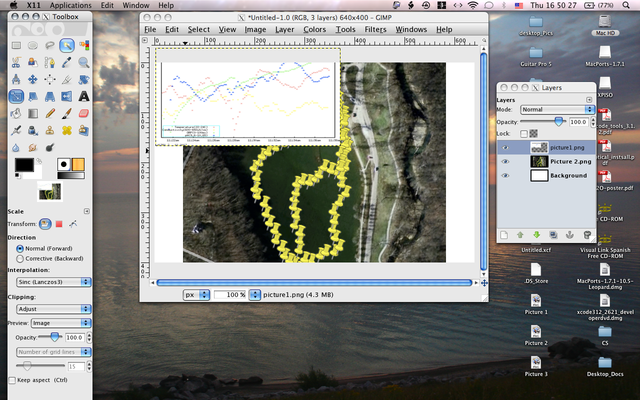The width and height of the screenshot is (640, 400).
Task: Open the Colors menu
Action: coord(315,29)
